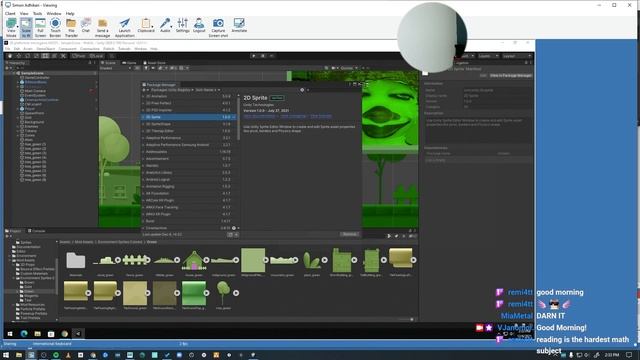Switch to Project tab
The image size is (640, 360).
click(x=13, y=231)
